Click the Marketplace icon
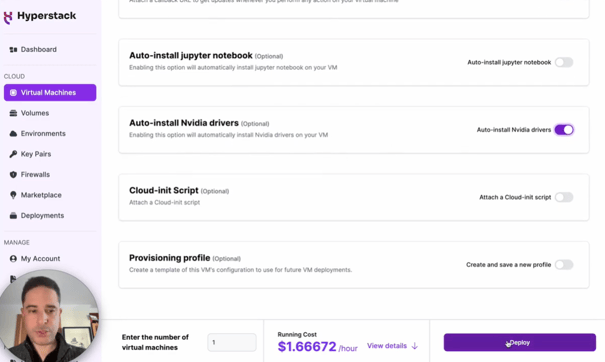This screenshot has height=362, width=605. tap(14, 195)
